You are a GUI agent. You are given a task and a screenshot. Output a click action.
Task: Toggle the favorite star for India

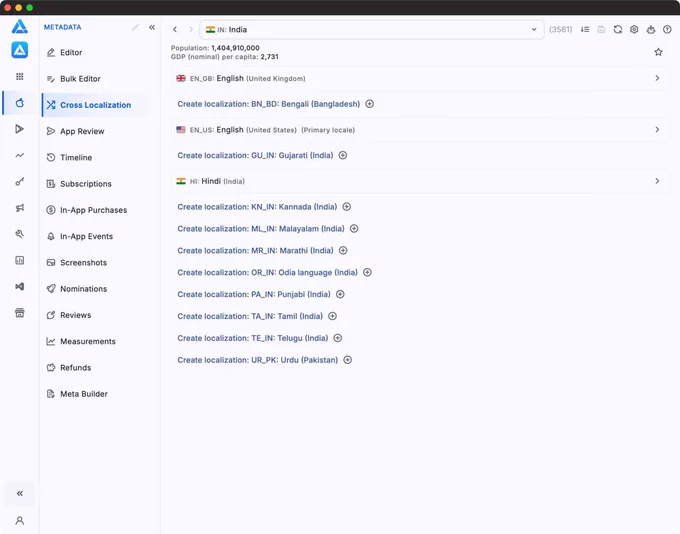tap(658, 52)
